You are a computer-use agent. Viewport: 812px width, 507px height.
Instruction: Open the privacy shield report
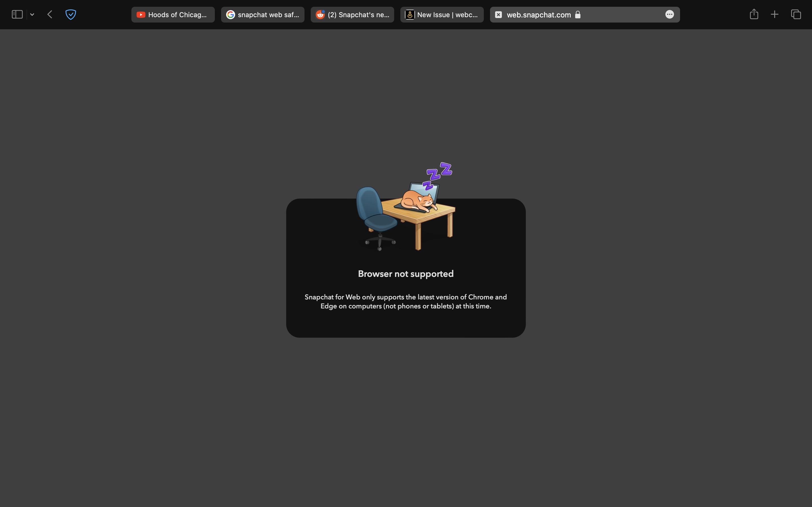(x=71, y=14)
